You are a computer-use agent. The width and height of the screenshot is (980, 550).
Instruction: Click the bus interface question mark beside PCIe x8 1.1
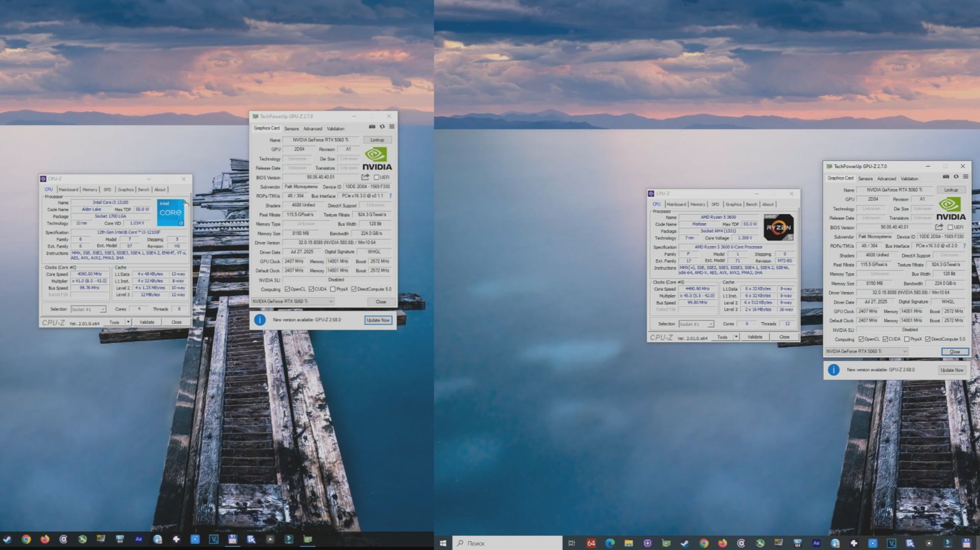[390, 196]
